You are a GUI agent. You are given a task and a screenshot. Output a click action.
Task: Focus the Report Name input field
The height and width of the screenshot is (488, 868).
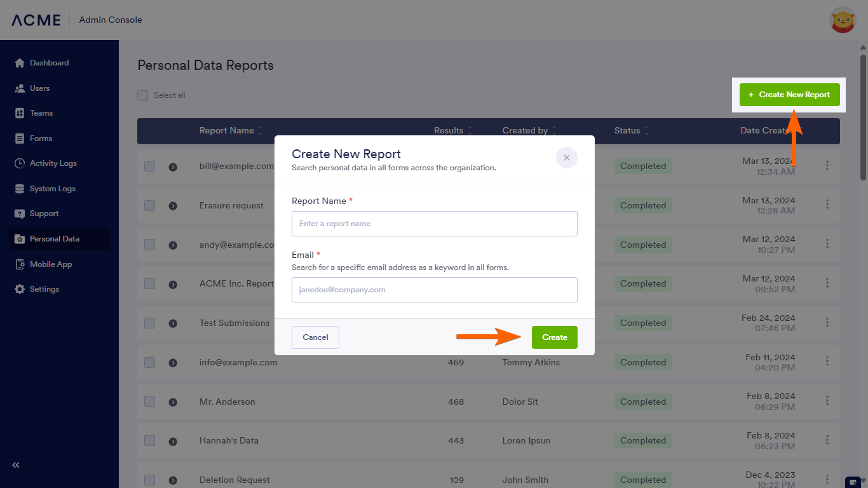point(435,224)
